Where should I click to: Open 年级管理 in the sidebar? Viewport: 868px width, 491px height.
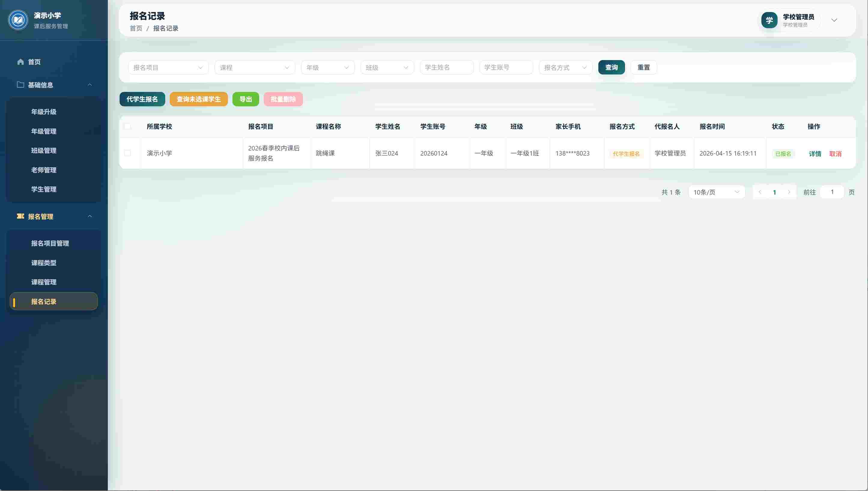(x=44, y=131)
